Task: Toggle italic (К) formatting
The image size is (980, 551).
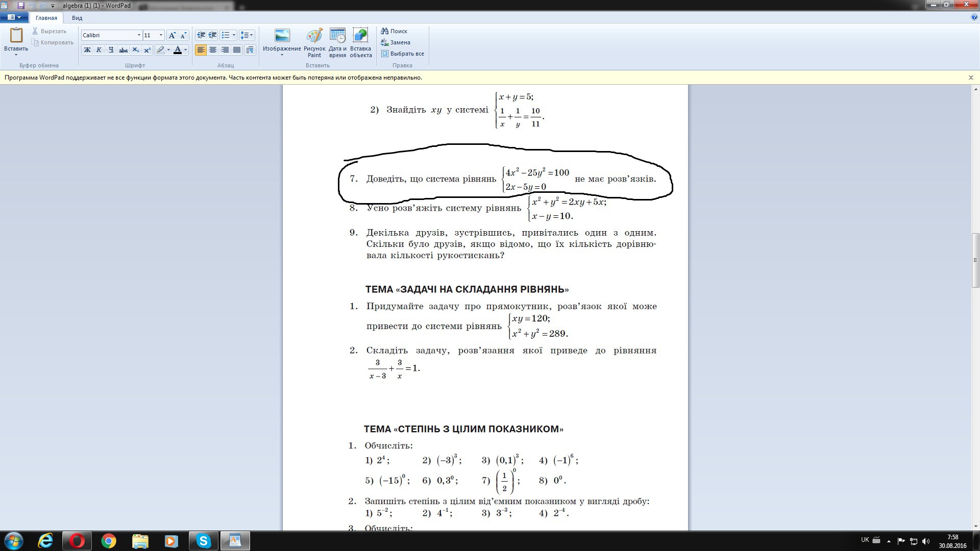Action: pos(99,50)
